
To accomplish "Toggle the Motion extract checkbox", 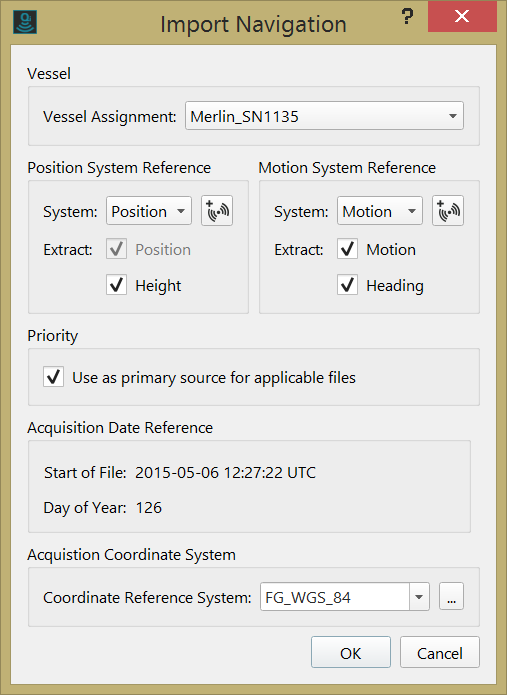I will (x=347, y=249).
